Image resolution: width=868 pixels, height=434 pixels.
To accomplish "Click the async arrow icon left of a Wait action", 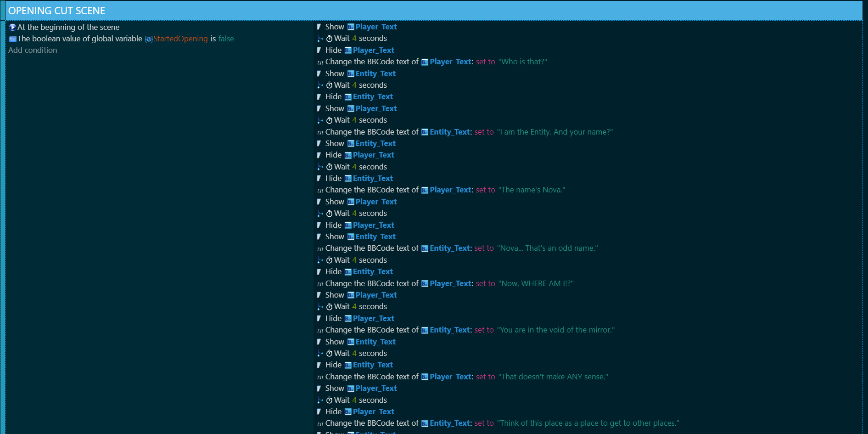I will (x=320, y=38).
